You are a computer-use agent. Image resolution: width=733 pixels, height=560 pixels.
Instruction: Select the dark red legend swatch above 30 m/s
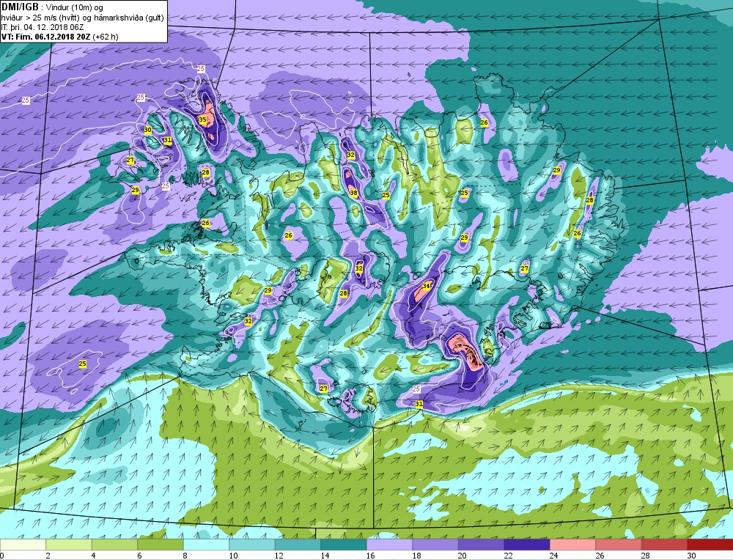click(710, 545)
